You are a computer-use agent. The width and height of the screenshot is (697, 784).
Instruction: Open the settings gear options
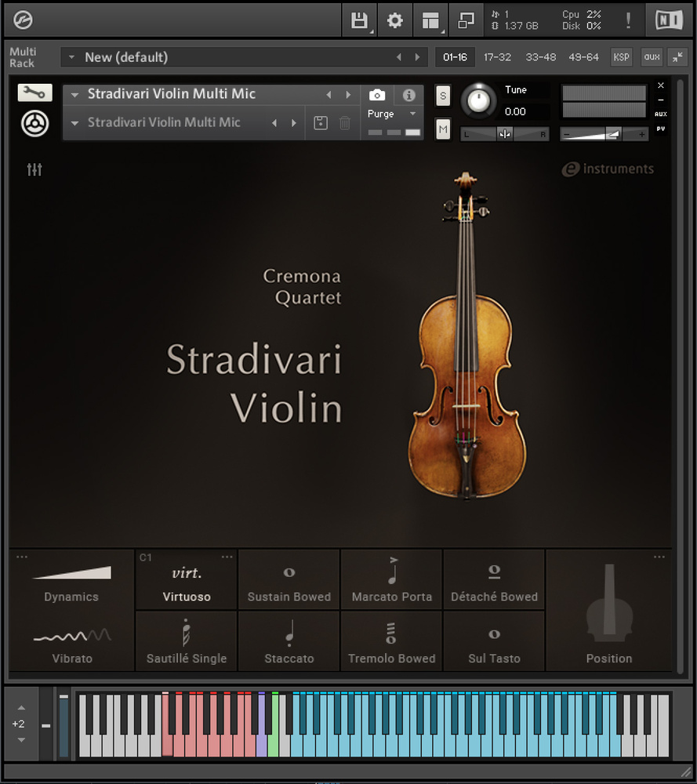coord(395,20)
